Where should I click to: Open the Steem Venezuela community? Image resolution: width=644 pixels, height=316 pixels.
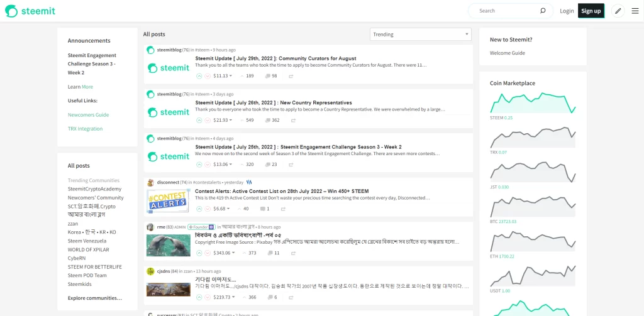coord(87,241)
